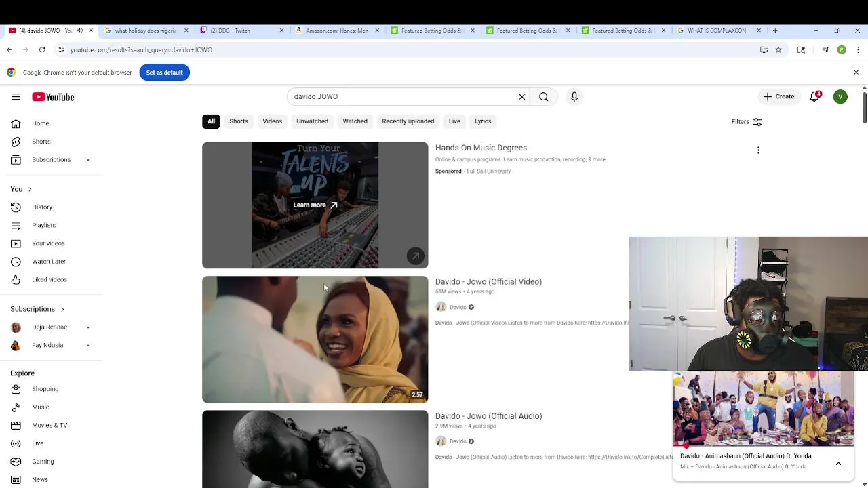Click the Animashaun miniplayer video

[x=764, y=409]
